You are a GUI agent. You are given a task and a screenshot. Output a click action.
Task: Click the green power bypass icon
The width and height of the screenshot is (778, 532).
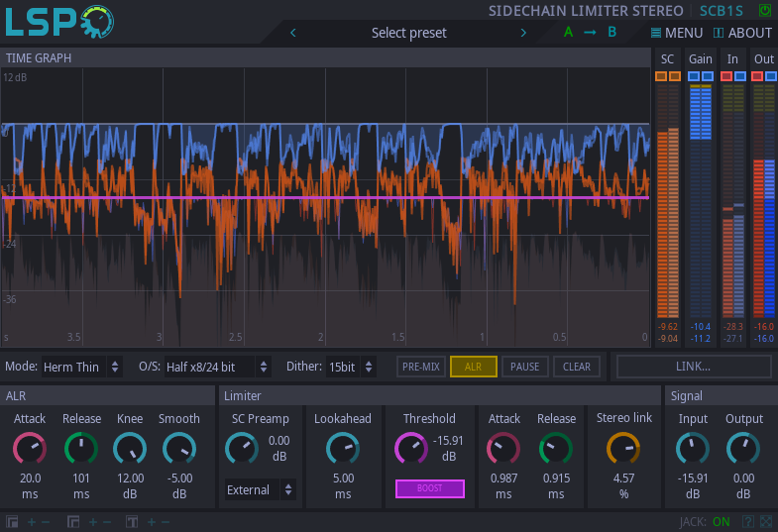coord(764,11)
